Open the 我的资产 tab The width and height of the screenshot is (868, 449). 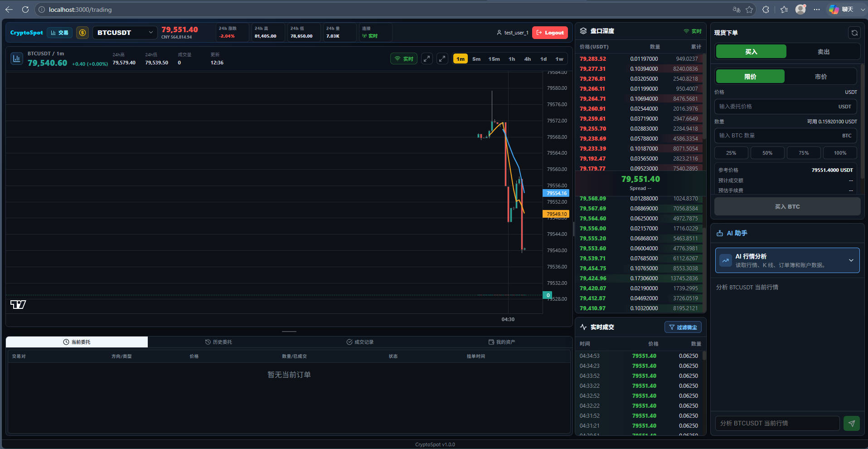(501, 342)
